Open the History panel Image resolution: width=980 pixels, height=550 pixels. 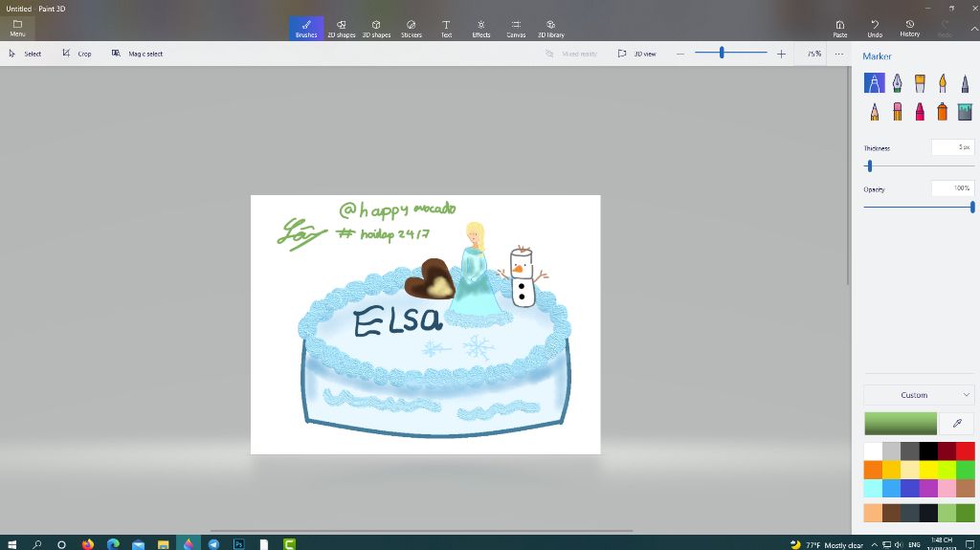(x=910, y=28)
